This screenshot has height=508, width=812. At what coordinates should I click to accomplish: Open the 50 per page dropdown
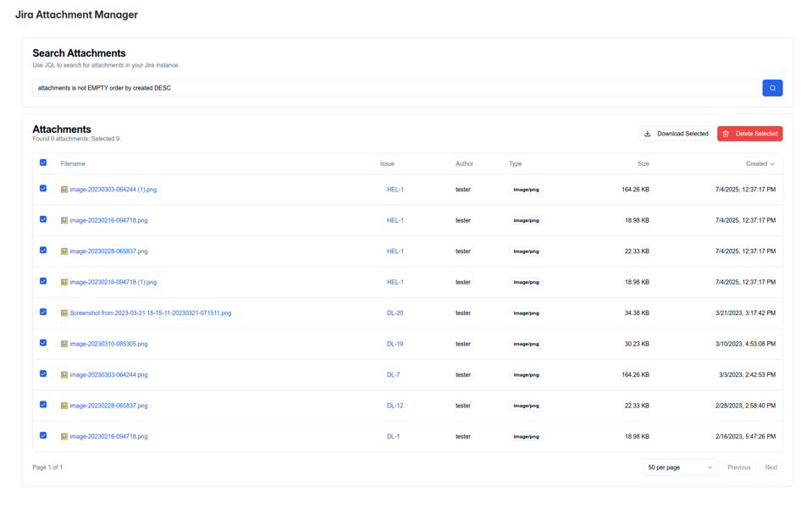tap(680, 467)
